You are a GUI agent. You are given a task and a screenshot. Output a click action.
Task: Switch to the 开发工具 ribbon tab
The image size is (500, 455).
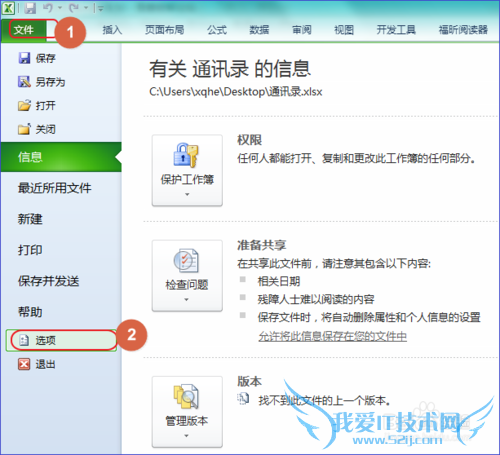[x=396, y=30]
